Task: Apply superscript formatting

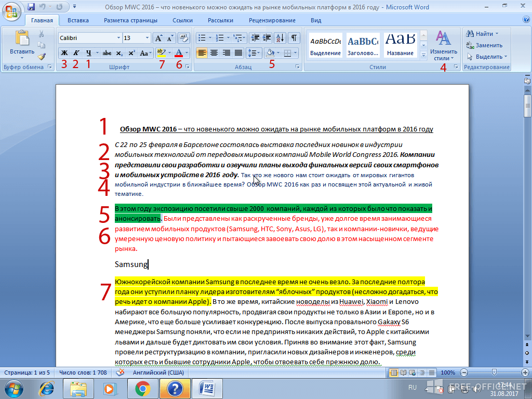Action: (131, 53)
